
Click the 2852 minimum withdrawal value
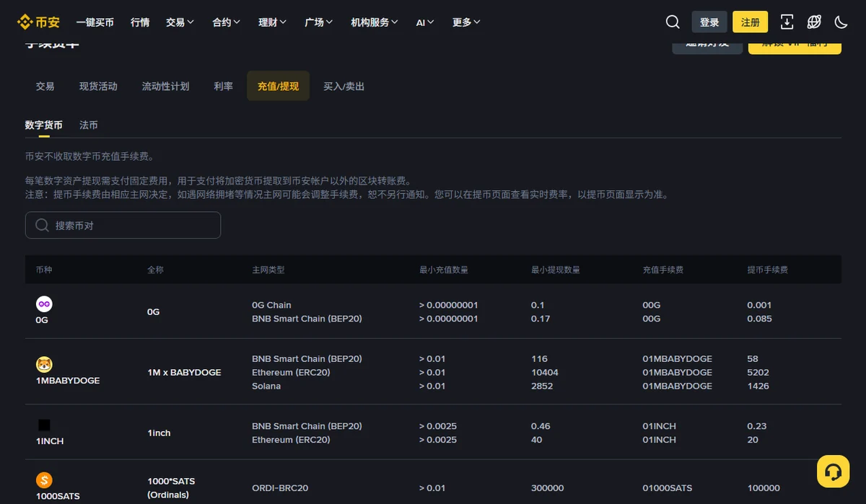pos(542,386)
